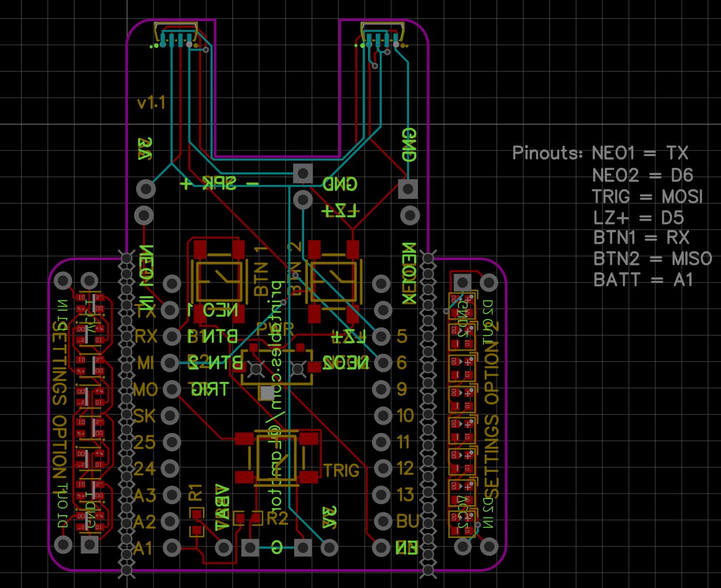Click the header pad next to TX
Viewport: 721px width, 588px height.
tap(171, 310)
